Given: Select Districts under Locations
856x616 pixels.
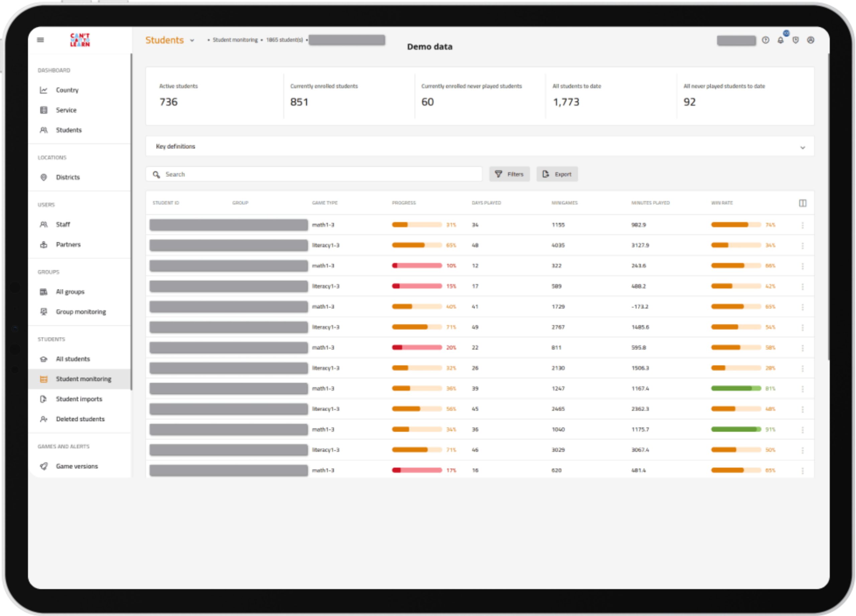Looking at the screenshot, I should coord(68,177).
